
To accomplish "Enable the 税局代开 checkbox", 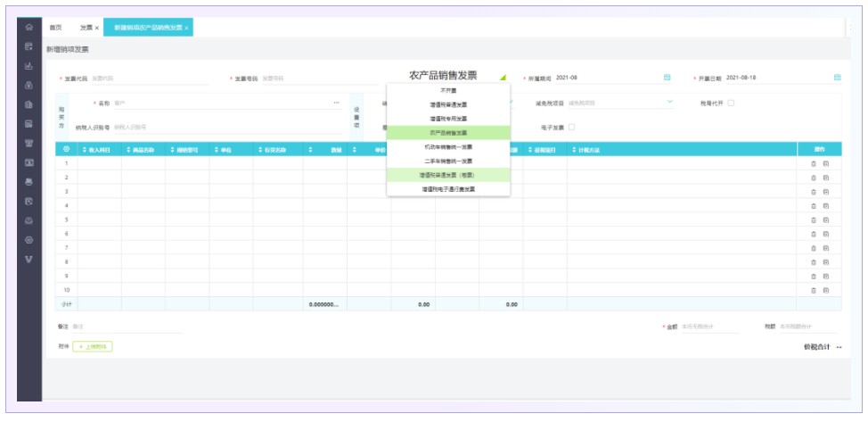I will 731,103.
